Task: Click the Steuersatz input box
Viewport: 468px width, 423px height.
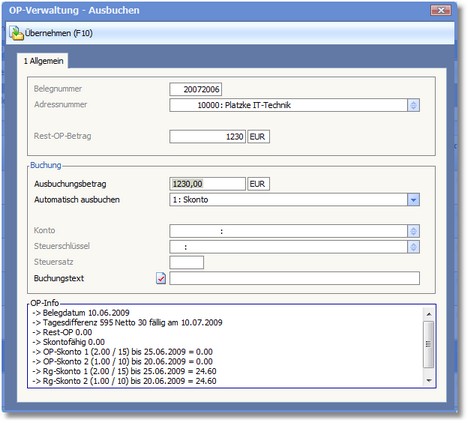Action: [186, 262]
